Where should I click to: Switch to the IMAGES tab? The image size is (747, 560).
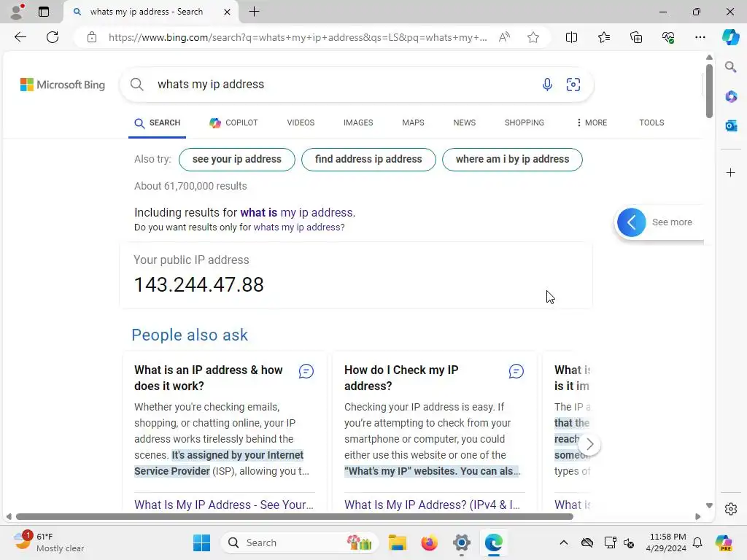click(358, 122)
